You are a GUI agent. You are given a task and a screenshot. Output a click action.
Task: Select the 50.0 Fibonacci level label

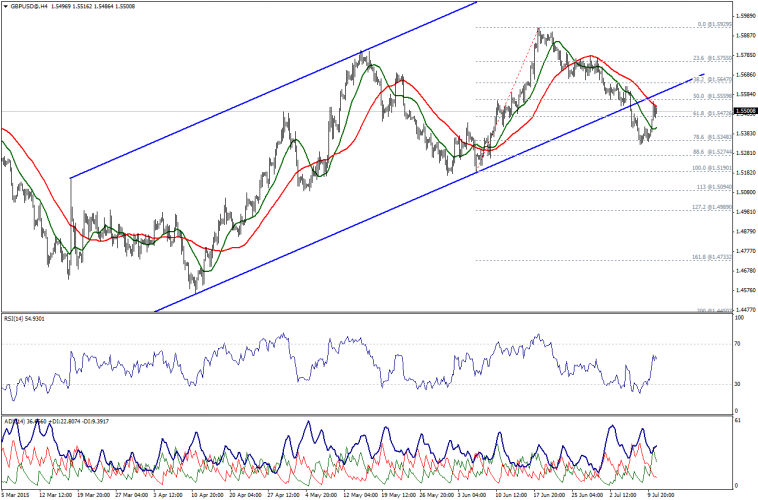click(x=713, y=96)
